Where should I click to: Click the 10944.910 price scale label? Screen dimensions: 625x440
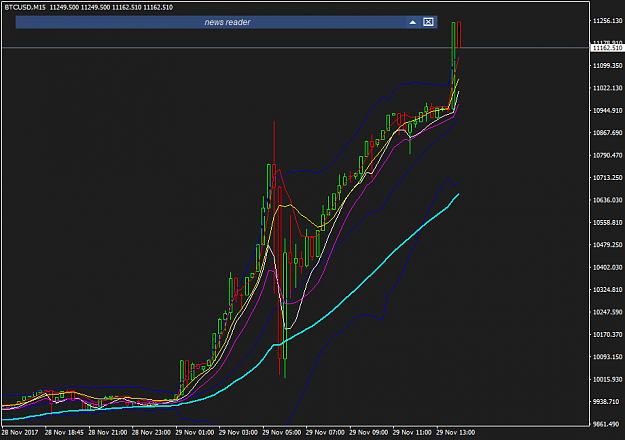pyautogui.click(x=607, y=110)
